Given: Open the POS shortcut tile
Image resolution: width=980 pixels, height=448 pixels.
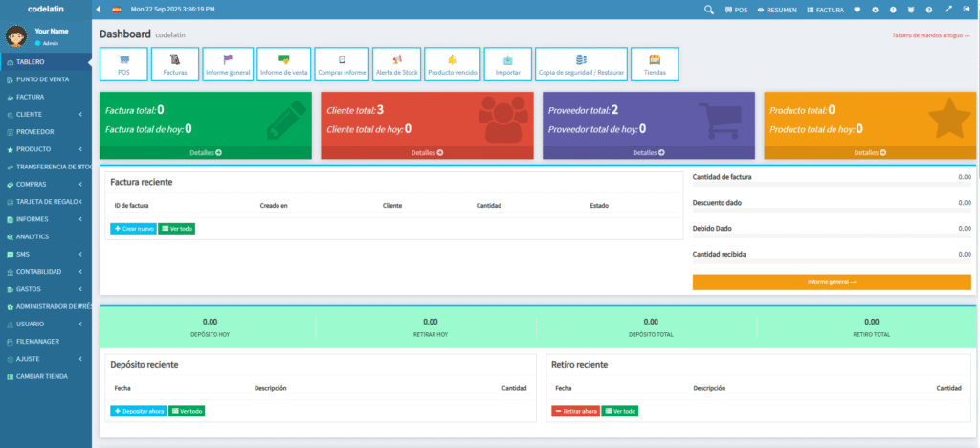Looking at the screenshot, I should 124,64.
